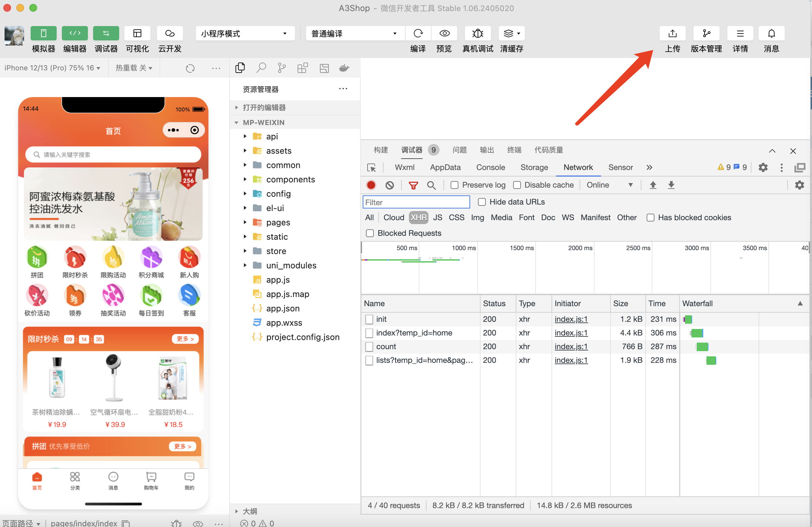
Task: Click the 预览 preview eye icon
Action: 444,34
